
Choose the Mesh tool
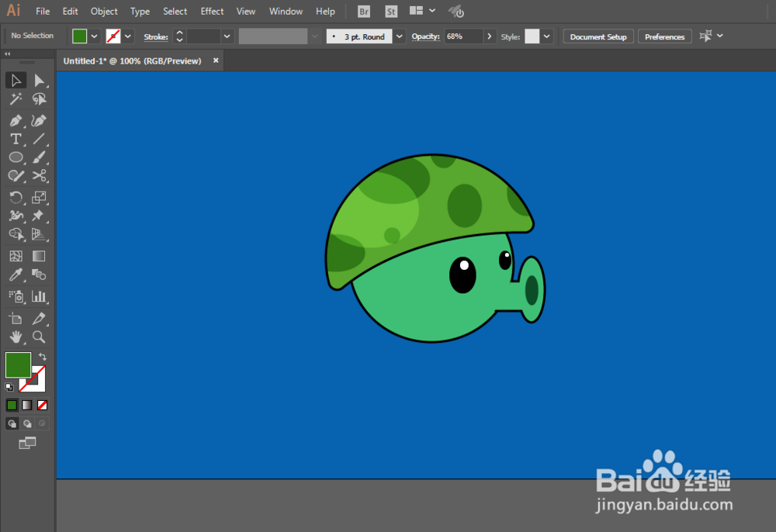point(16,256)
